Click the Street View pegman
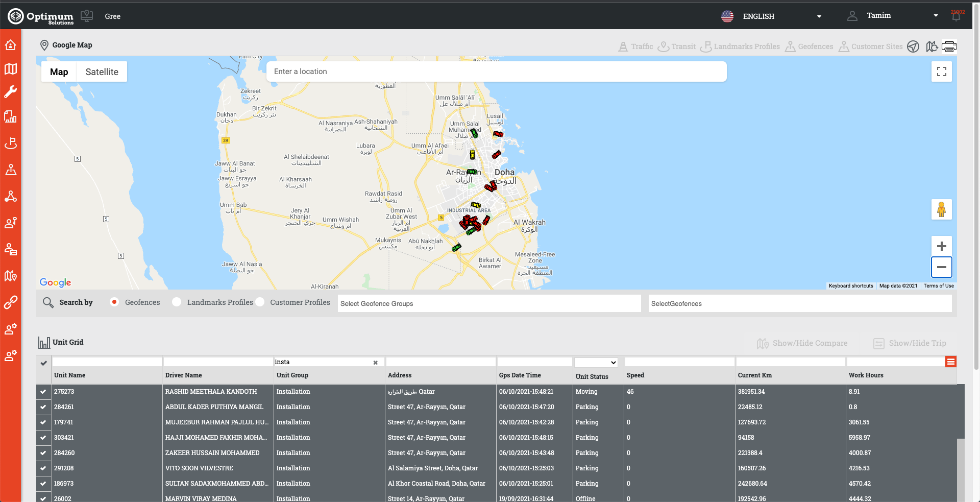Image resolution: width=980 pixels, height=502 pixels. point(942,209)
